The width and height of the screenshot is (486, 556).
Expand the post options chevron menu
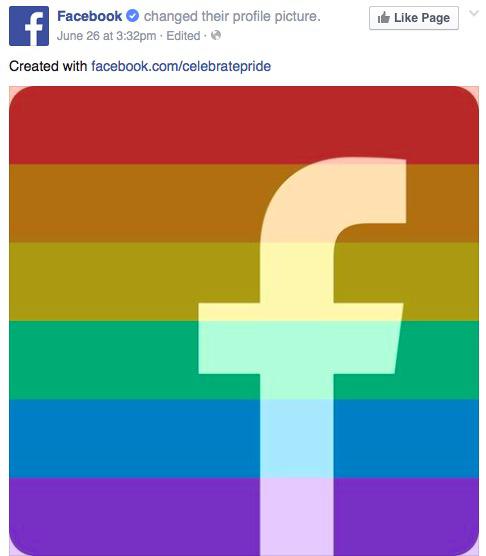pyautogui.click(x=474, y=13)
